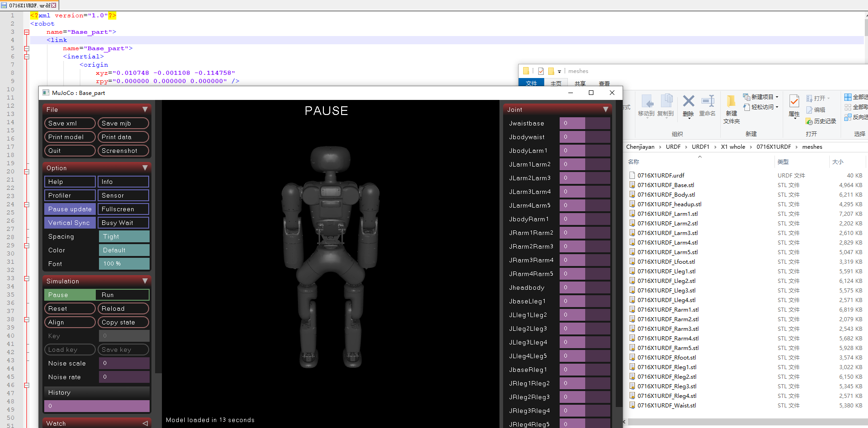
Task: Collapse the File section triangle
Action: click(145, 110)
